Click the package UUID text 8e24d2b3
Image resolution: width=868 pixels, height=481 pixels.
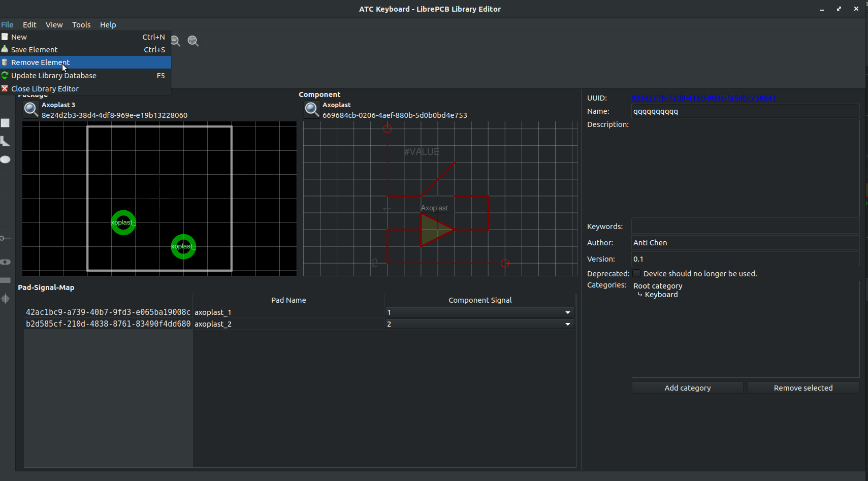tap(114, 115)
